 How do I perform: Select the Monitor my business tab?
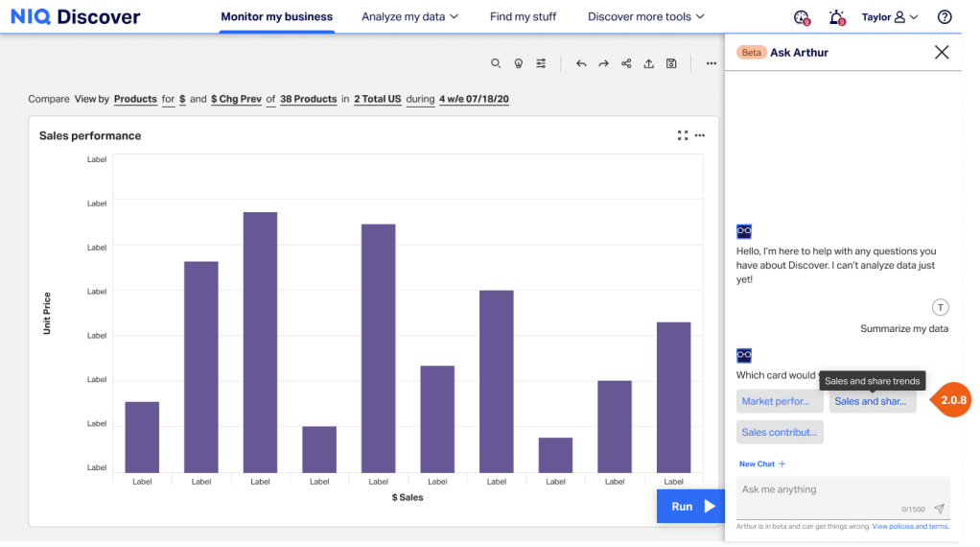coord(276,17)
